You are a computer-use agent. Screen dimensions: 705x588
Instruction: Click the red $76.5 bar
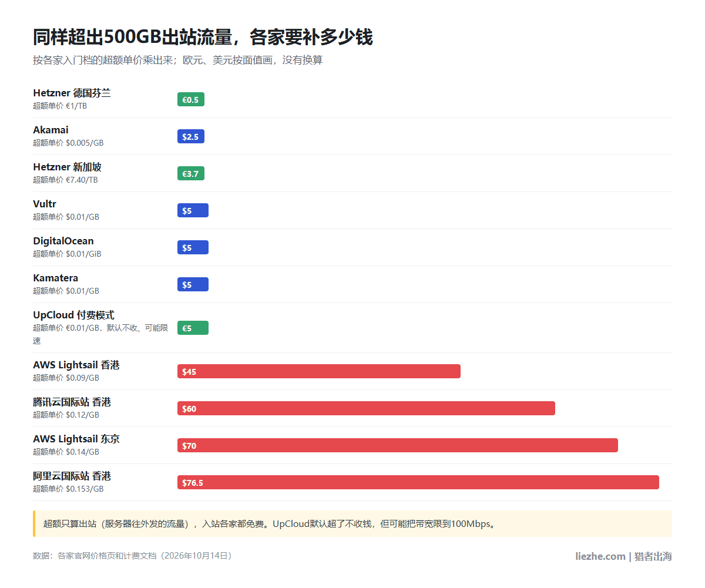418,482
